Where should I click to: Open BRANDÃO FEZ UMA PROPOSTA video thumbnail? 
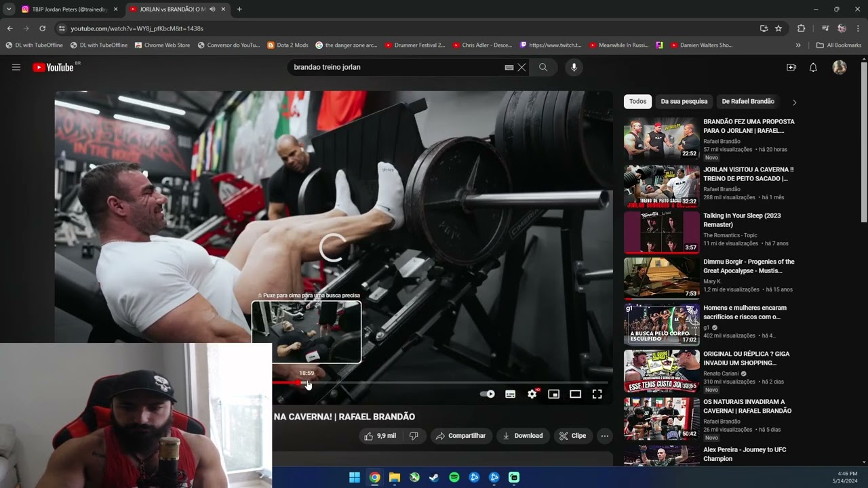(x=661, y=139)
